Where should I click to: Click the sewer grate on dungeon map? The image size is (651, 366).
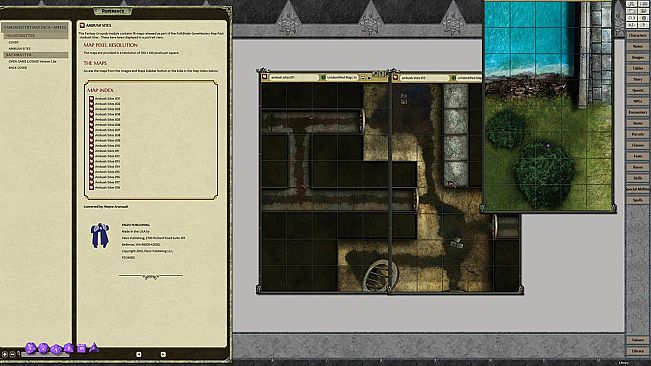(x=379, y=275)
